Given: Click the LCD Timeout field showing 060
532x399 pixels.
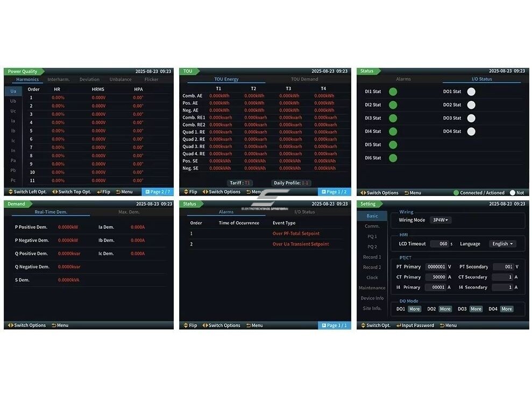Looking at the screenshot, I should (x=439, y=244).
